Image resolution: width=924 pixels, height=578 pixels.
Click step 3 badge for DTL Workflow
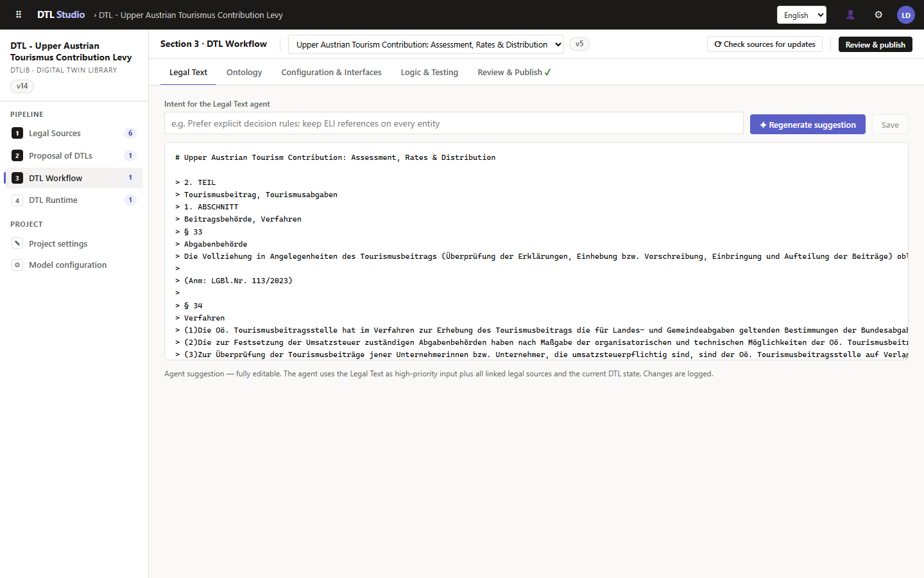(x=17, y=178)
